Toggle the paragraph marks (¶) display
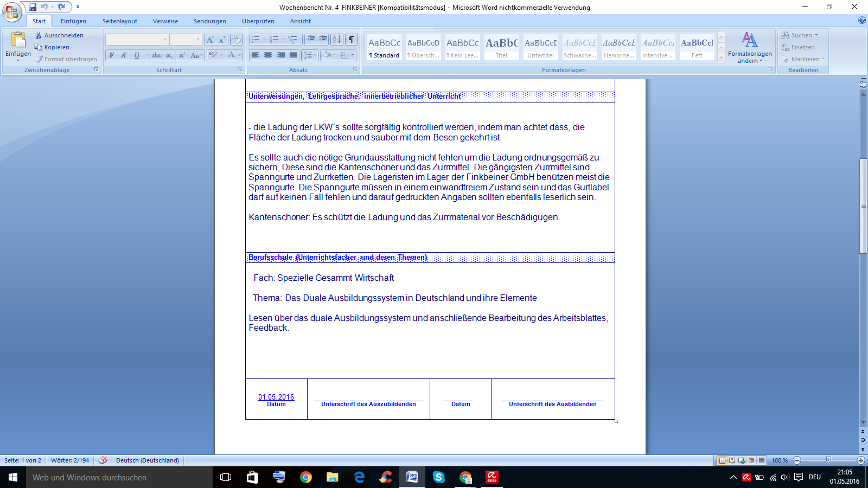 pos(352,40)
